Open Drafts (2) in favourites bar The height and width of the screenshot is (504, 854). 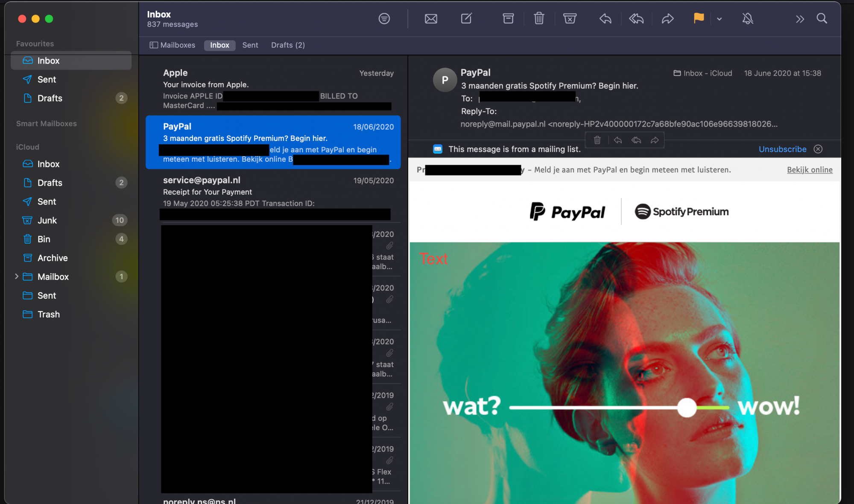(x=288, y=45)
